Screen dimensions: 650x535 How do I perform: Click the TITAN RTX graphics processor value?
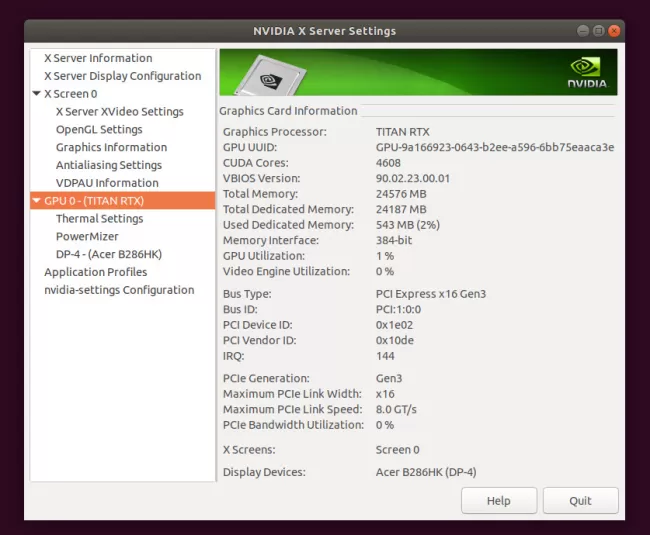point(403,132)
